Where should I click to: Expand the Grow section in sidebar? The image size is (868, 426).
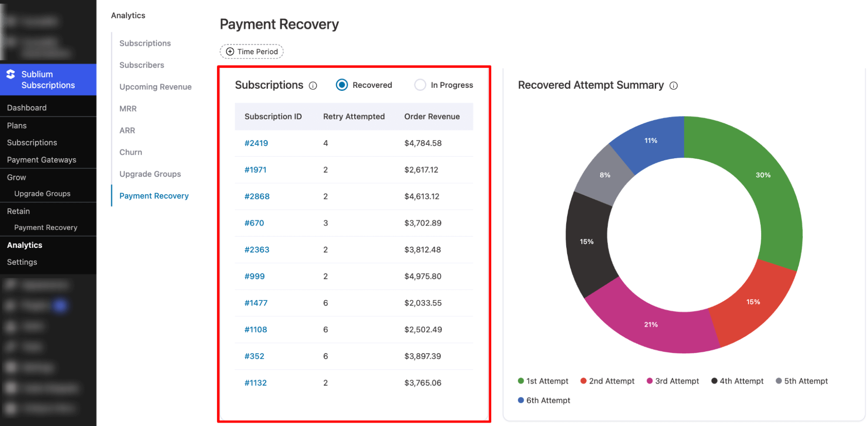tap(16, 177)
